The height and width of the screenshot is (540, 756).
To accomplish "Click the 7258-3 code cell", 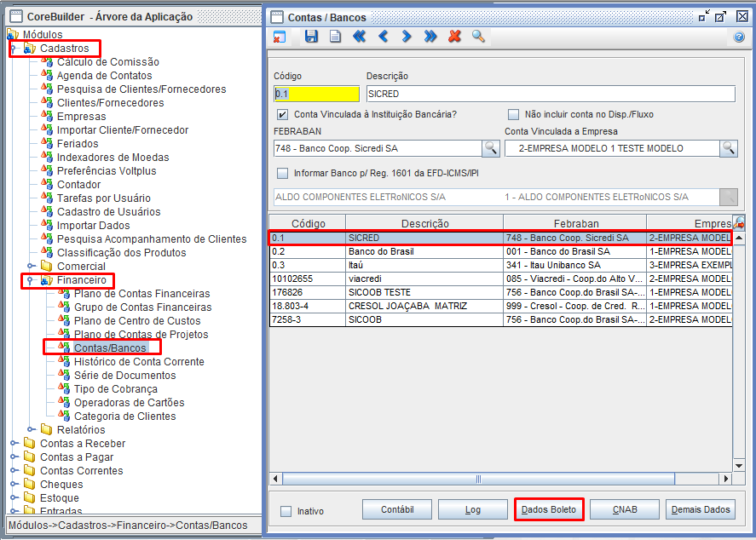I will pos(308,319).
